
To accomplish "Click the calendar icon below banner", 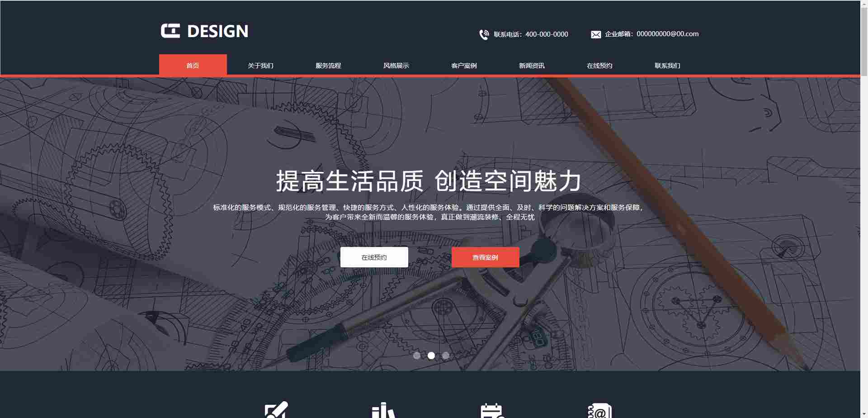I will tap(491, 410).
